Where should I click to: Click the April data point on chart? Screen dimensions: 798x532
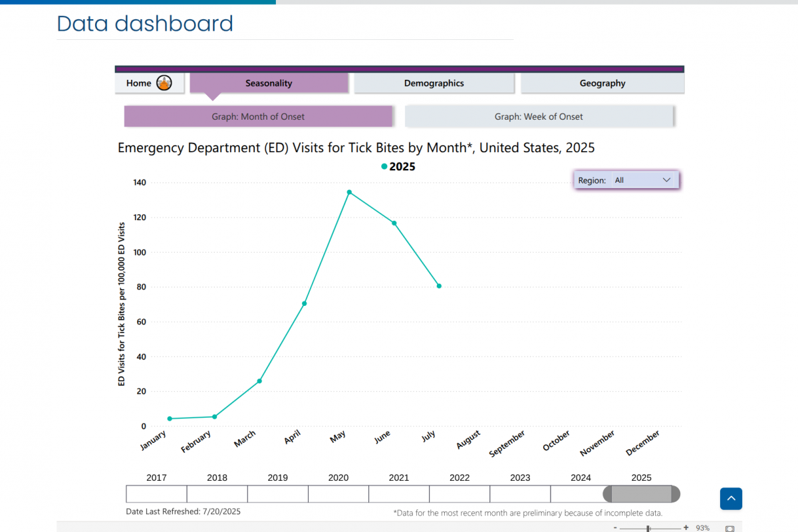tap(305, 303)
